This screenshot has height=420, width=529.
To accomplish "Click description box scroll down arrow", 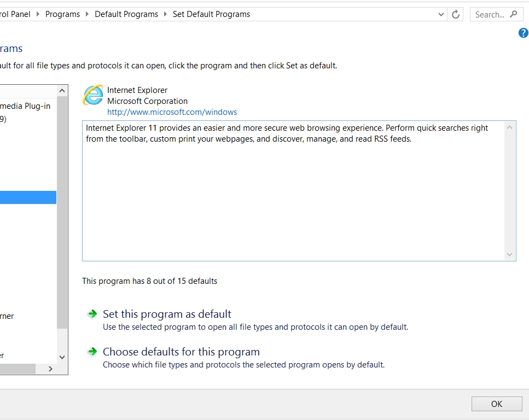I will [x=509, y=254].
